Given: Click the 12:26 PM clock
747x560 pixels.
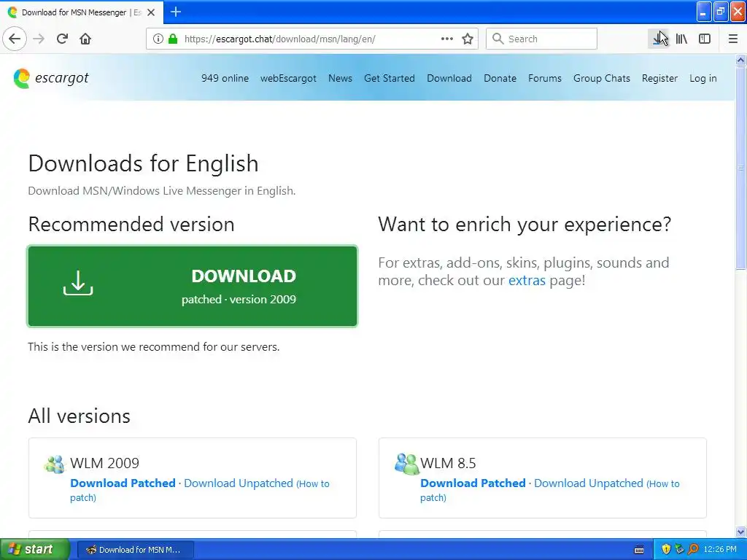Looking at the screenshot, I should coord(719,549).
